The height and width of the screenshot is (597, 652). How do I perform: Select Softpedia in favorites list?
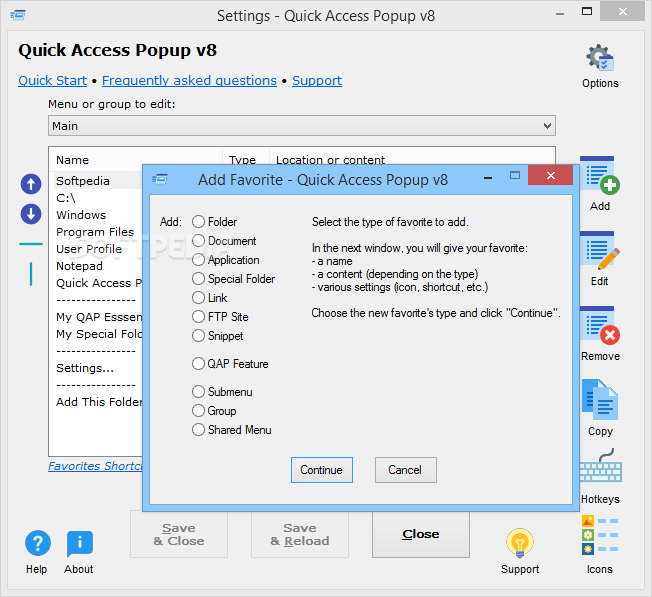click(x=96, y=181)
